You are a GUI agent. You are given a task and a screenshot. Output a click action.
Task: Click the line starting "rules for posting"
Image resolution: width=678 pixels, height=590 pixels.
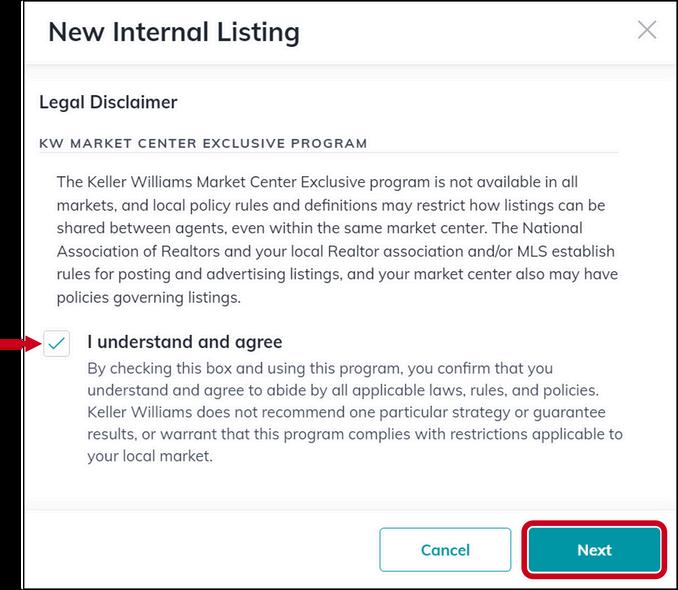tap(337, 274)
